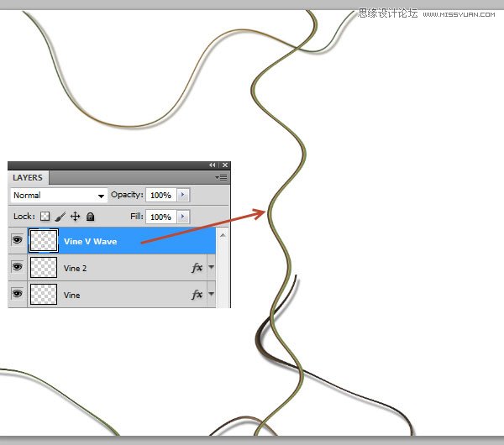Select the layer named Vine

[71, 295]
